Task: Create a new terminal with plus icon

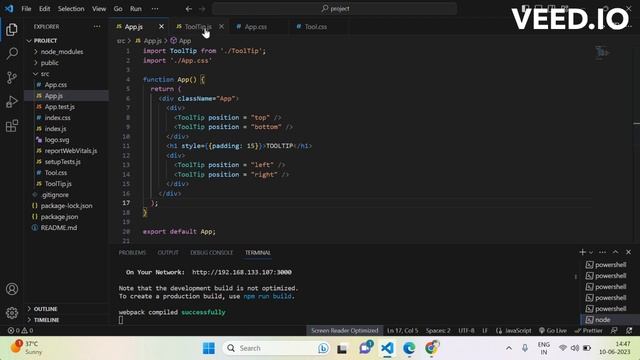Action: (x=582, y=252)
